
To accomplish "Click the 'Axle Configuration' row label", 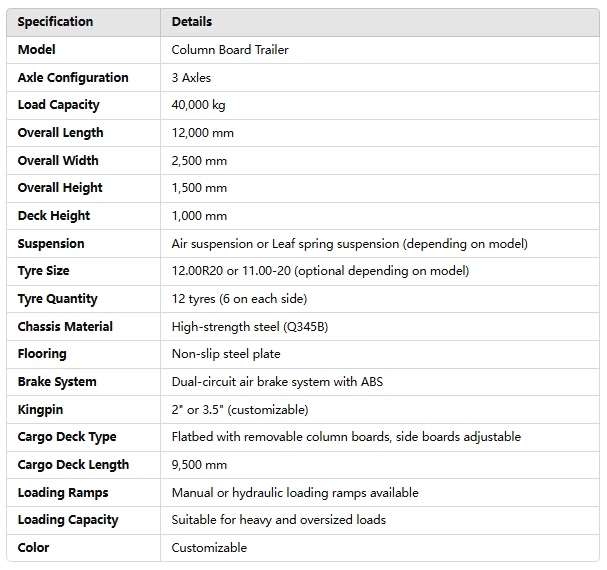I will 73,77.
